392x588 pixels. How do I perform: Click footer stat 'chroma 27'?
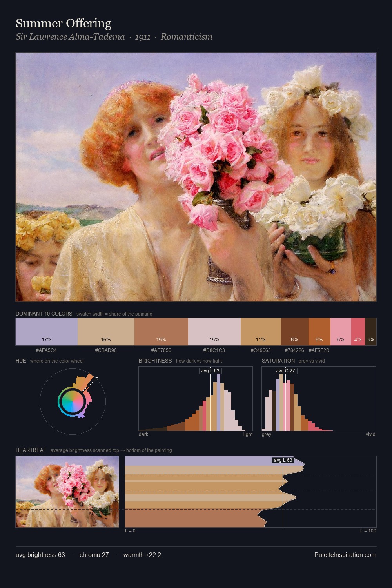pos(94,555)
